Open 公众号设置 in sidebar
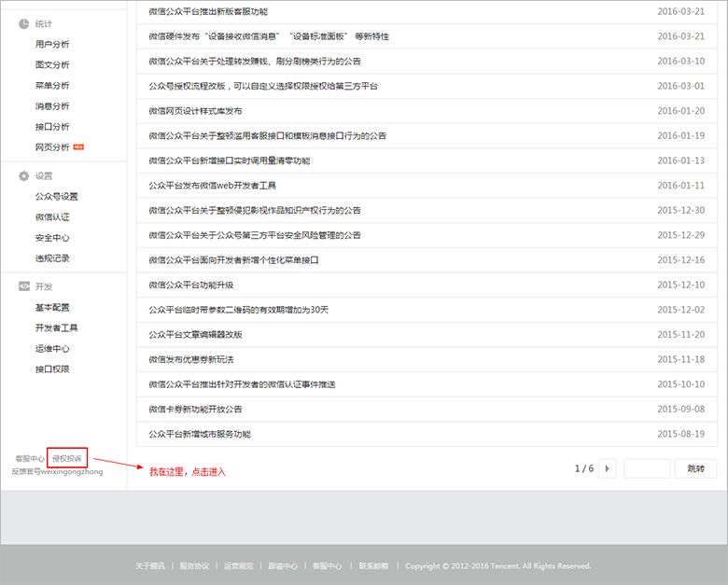Image resolution: width=728 pixels, height=585 pixels. (x=57, y=196)
